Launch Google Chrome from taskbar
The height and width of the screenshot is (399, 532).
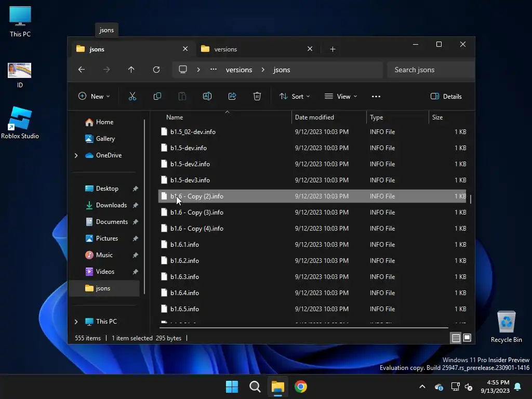click(301, 387)
